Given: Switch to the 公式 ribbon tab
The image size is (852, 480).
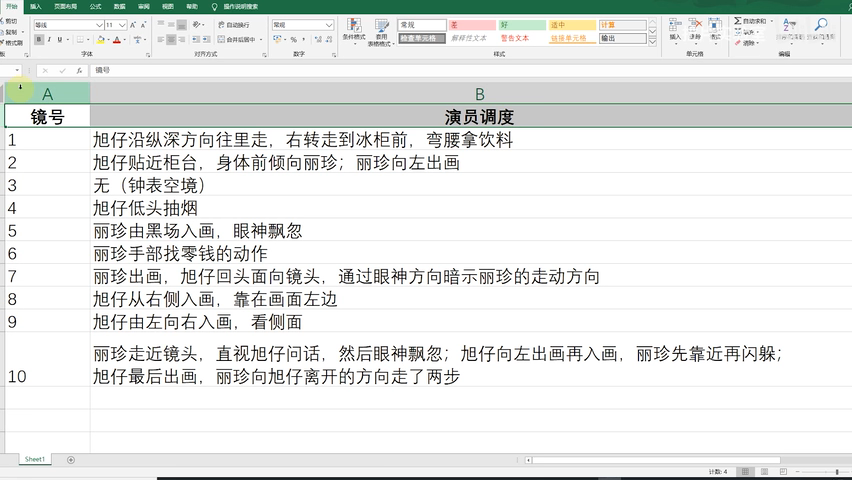Looking at the screenshot, I should tap(96, 7).
